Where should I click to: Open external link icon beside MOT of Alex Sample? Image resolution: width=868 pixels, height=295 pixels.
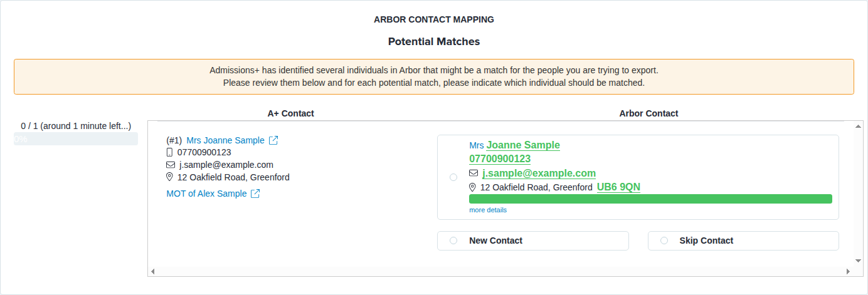coord(255,194)
